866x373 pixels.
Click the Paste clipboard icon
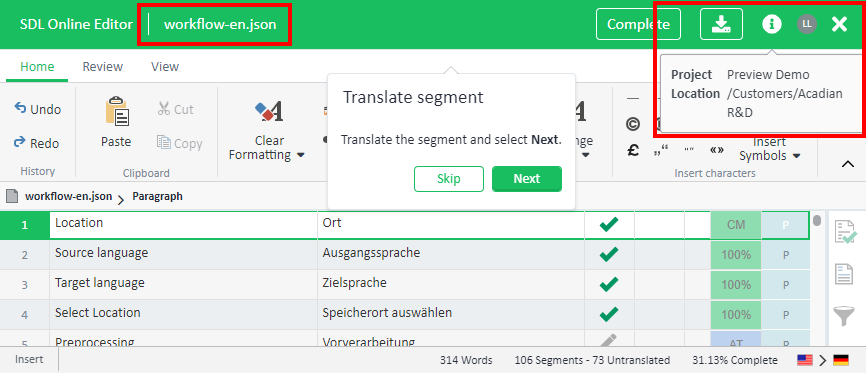pos(117,110)
